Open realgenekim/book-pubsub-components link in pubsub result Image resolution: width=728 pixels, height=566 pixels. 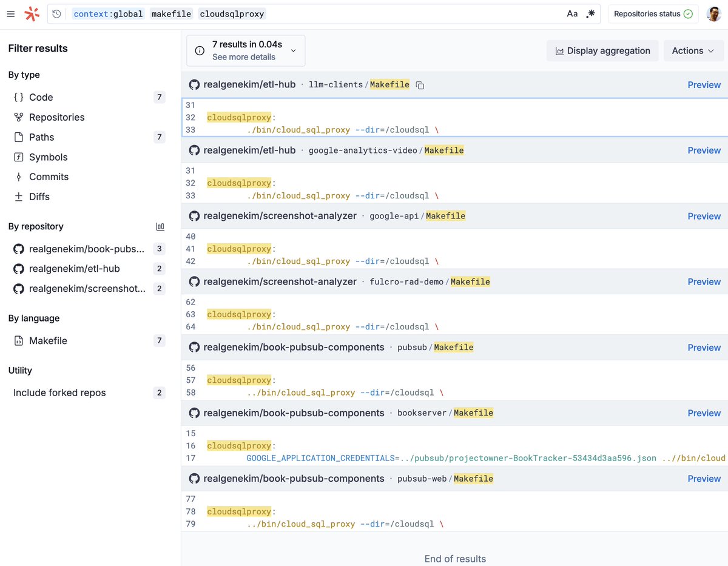(x=294, y=347)
